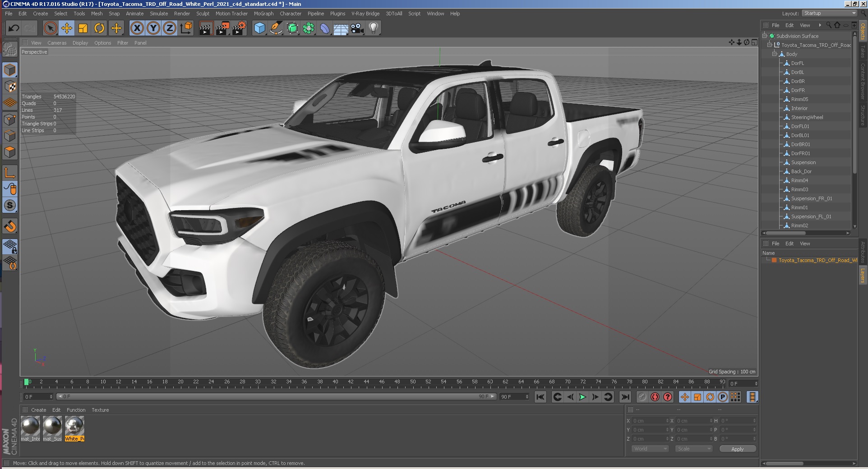Toggle Z axis lock

[170, 28]
